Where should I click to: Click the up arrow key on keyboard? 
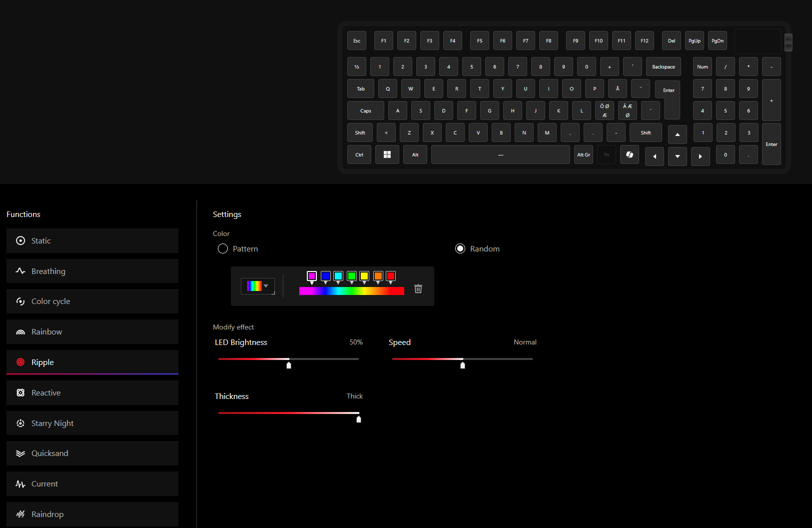(677, 134)
